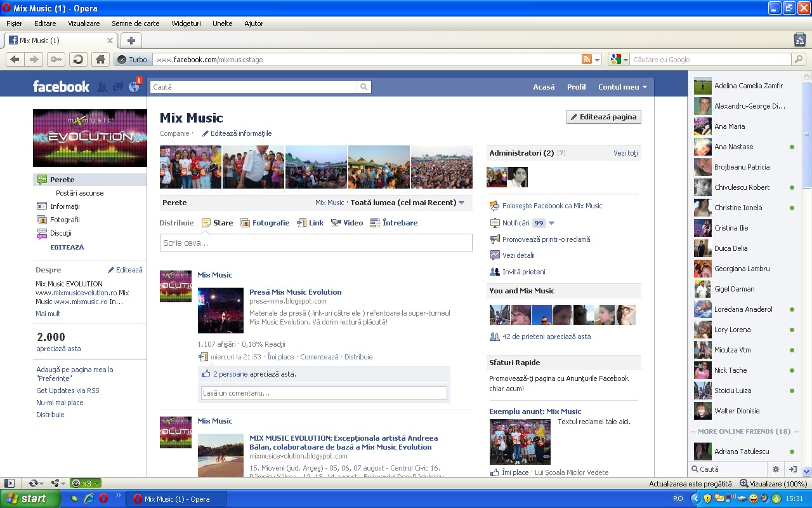Click Get Updates via RSS link
The height and width of the screenshot is (508, 812).
(x=68, y=391)
